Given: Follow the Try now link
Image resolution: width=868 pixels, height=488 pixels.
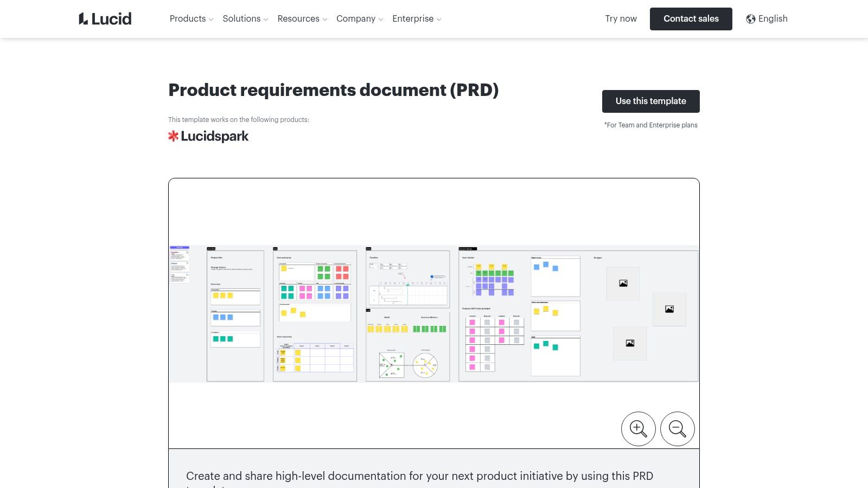Looking at the screenshot, I should [x=621, y=19].
